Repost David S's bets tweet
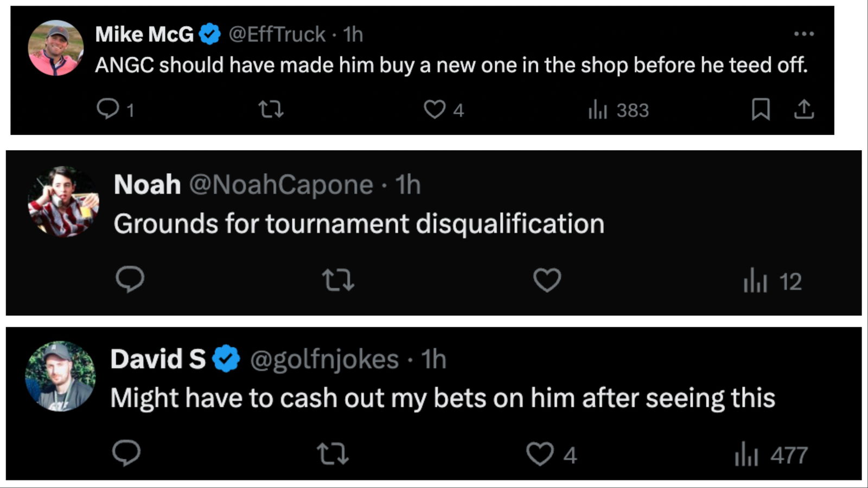 tap(333, 454)
